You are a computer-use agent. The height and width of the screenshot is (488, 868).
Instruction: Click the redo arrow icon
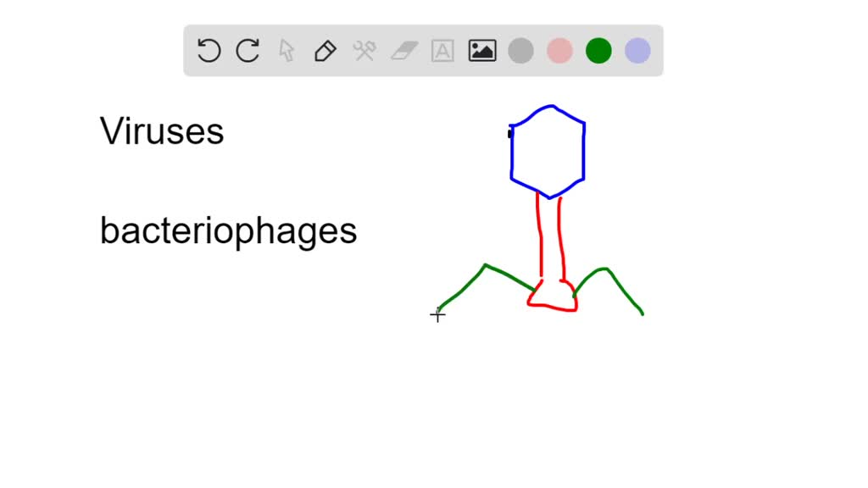point(248,50)
